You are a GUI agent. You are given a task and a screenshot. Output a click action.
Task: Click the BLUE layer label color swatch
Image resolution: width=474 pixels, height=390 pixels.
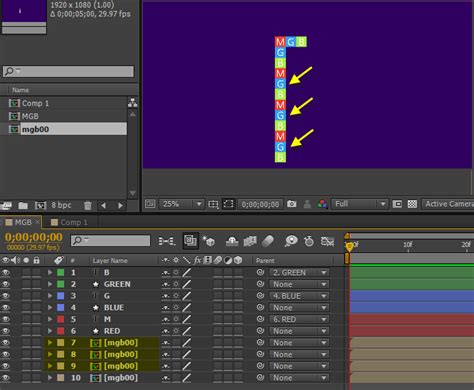(x=61, y=307)
